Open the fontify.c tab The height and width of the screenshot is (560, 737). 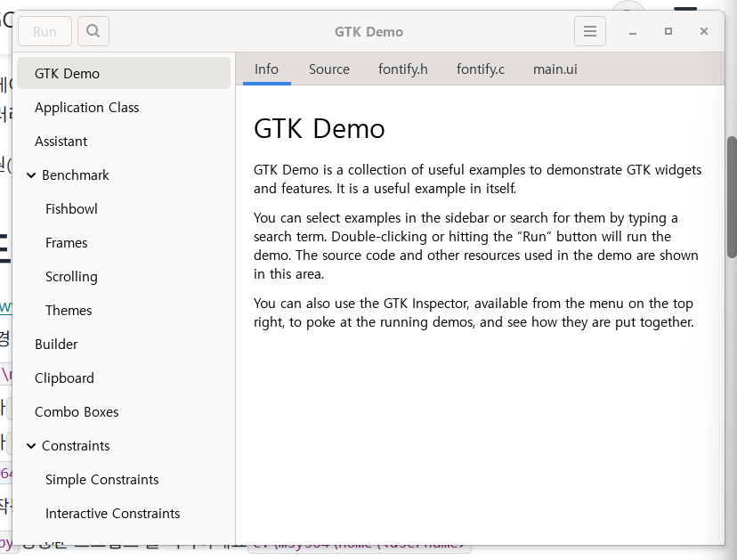[481, 69]
